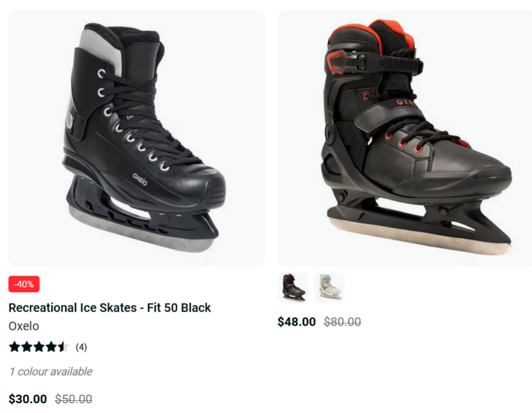Click the crossed-out $50.00 original price
The image size is (532, 413).
point(73,399)
